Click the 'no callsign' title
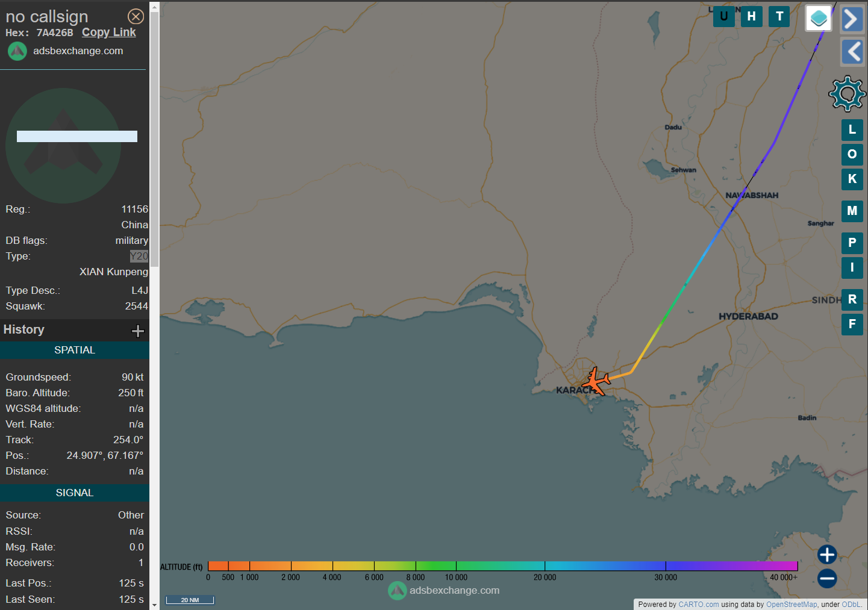Screen dimensions: 868x610 (47, 16)
